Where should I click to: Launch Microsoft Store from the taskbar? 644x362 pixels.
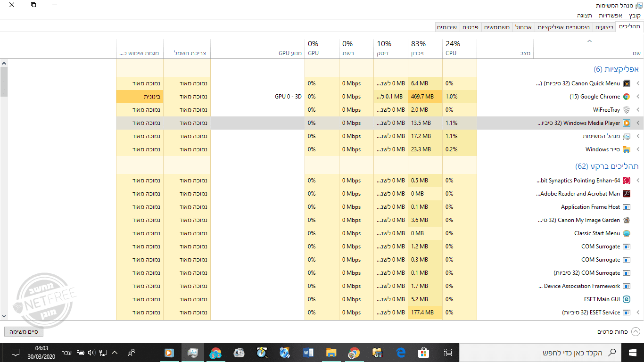pos(423,353)
